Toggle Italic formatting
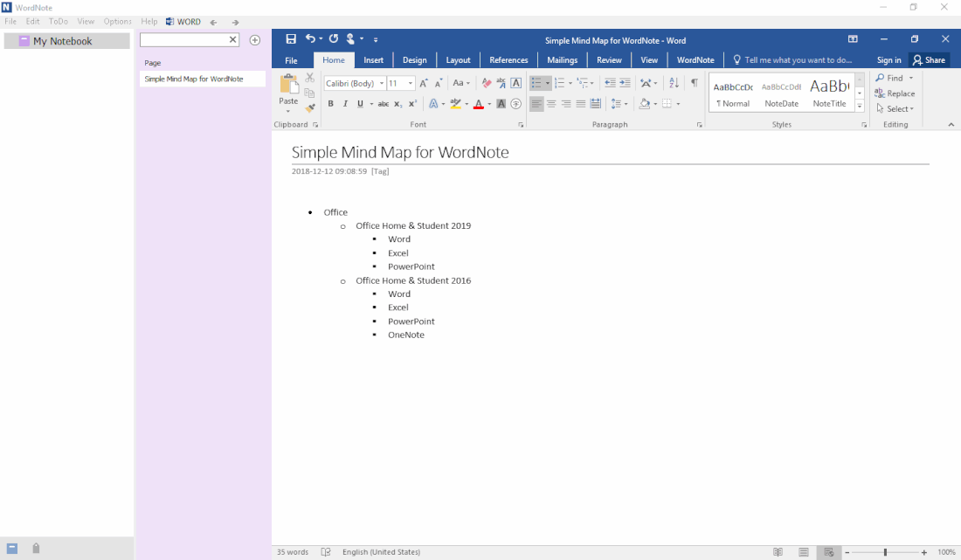 (345, 104)
